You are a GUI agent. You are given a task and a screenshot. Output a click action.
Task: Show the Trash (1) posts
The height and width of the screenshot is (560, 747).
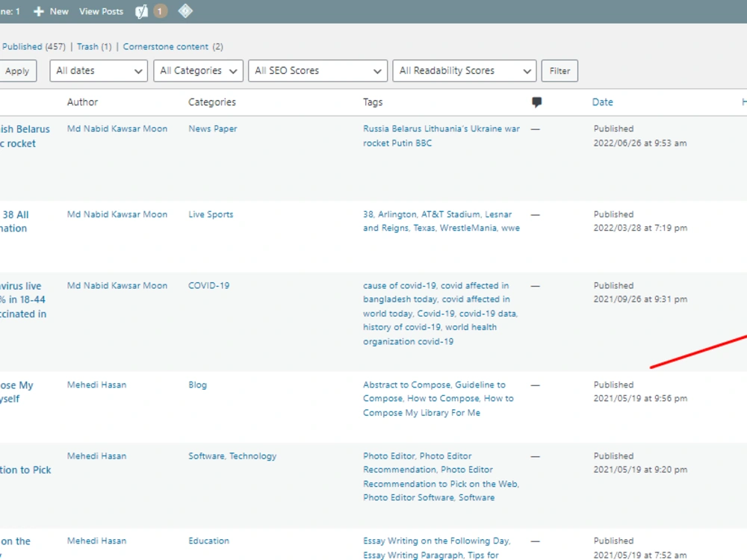point(94,46)
